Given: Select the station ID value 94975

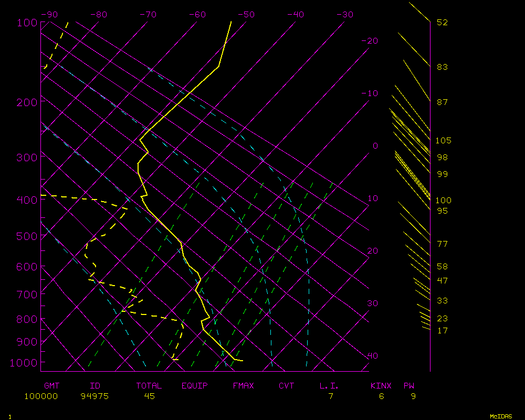Looking at the screenshot, I should [x=94, y=396].
